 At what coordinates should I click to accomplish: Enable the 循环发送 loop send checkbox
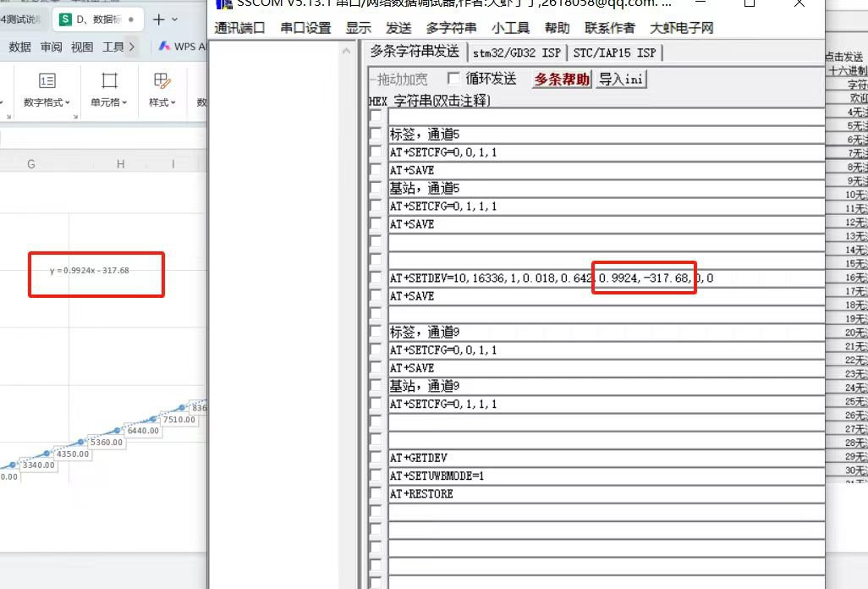pyautogui.click(x=454, y=79)
